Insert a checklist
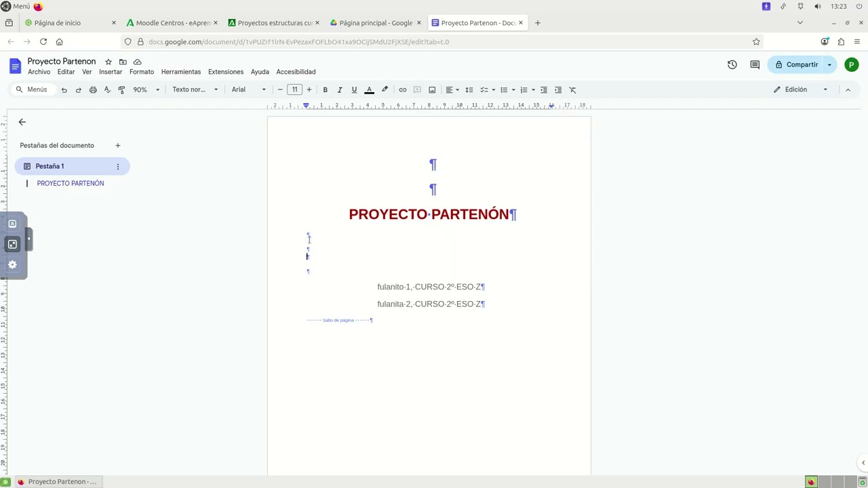Screen dimensions: 868x488 pos(484,89)
